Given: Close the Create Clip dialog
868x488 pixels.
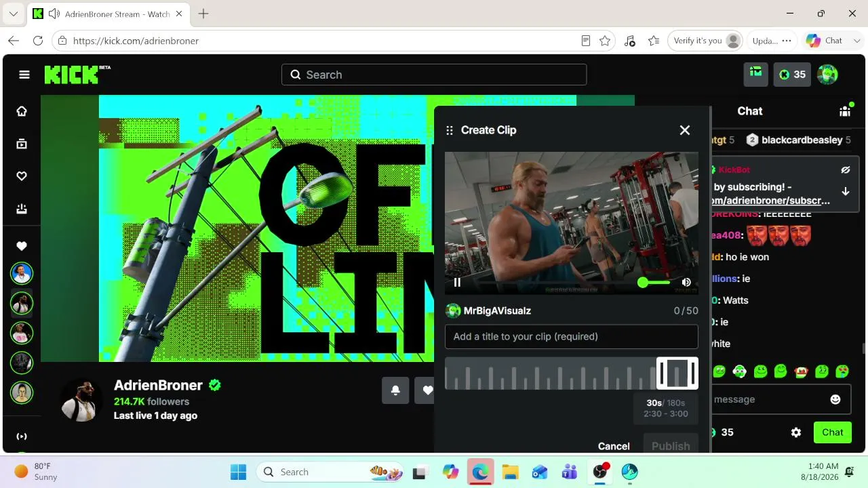Looking at the screenshot, I should [x=685, y=130].
